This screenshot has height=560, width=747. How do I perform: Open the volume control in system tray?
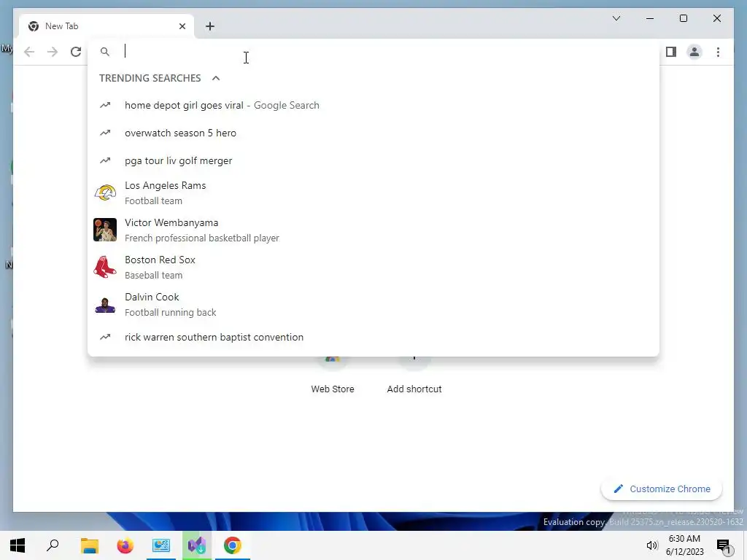(x=651, y=545)
